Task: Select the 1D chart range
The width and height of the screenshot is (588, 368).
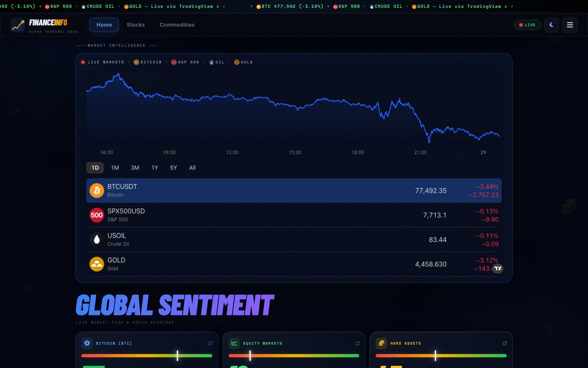Action: 95,167
